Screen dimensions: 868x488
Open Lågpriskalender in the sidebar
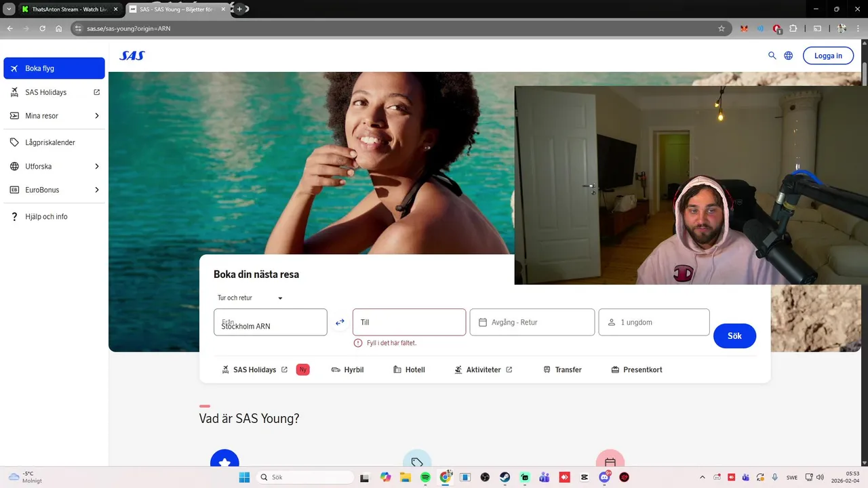(x=54, y=142)
